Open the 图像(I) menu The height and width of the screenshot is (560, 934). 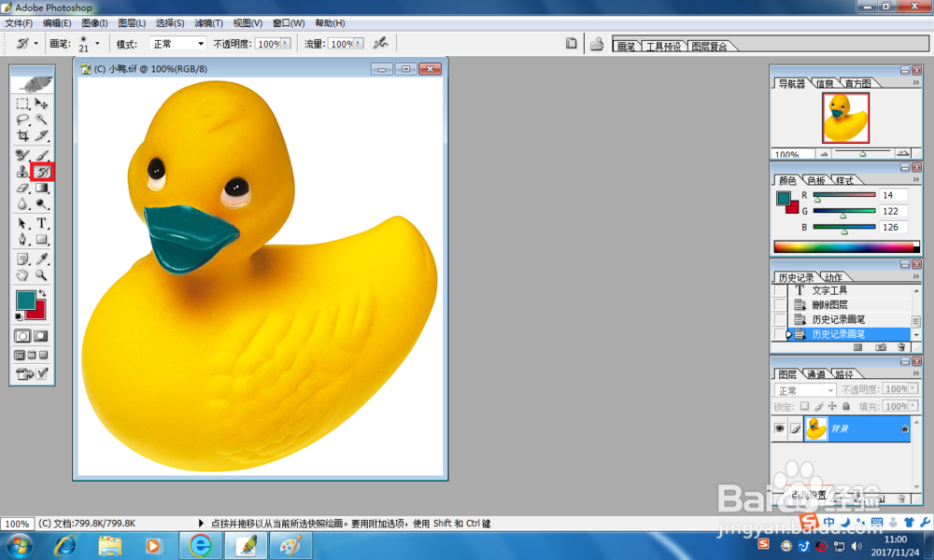click(x=94, y=23)
